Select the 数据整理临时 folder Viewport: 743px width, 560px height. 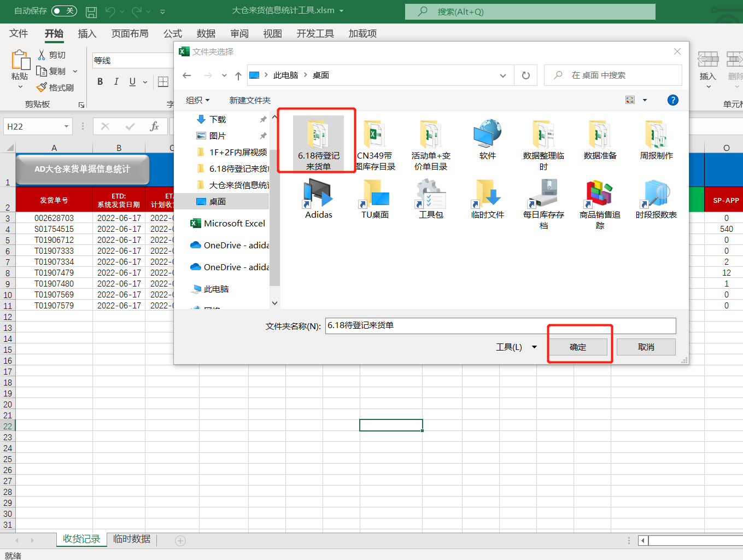tap(543, 145)
